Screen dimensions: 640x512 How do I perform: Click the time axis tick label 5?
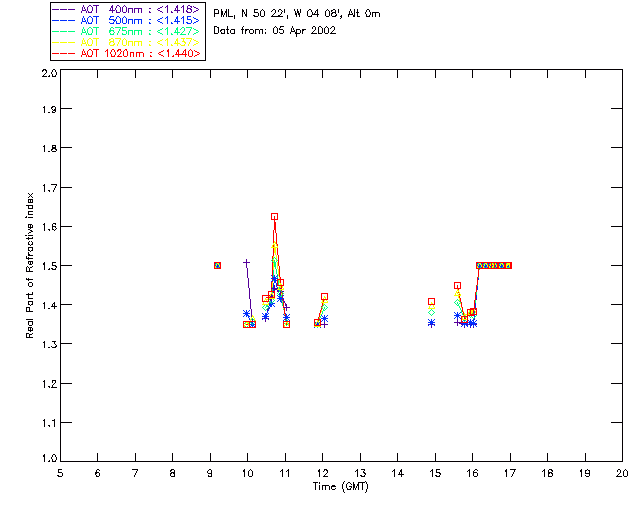pyautogui.click(x=60, y=473)
